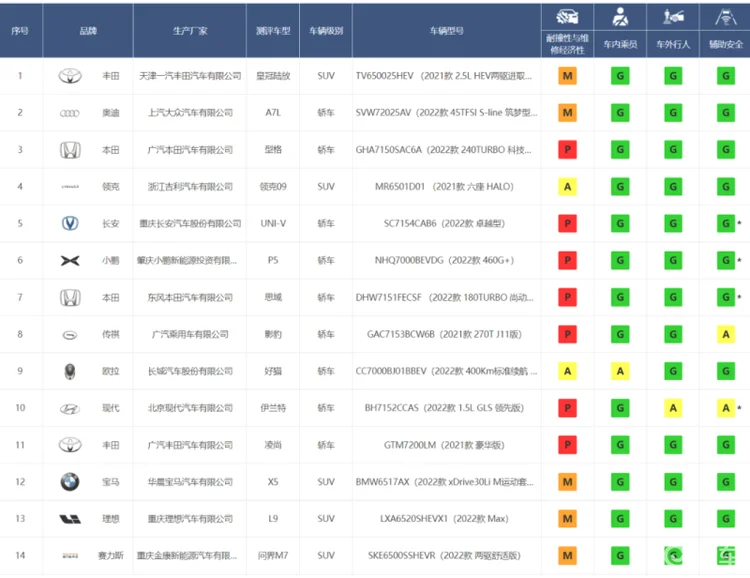Click the vehicle code MR6501D01
This screenshot has height=578, width=750.
coord(400,187)
